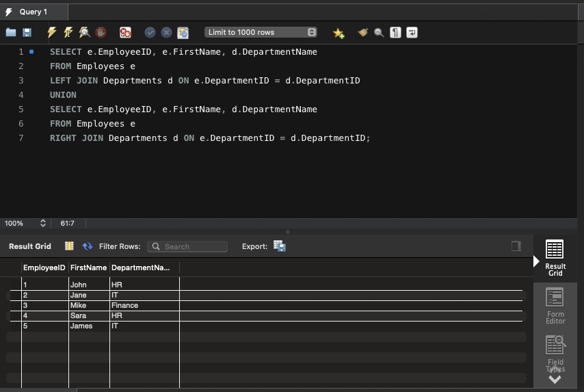Open the Limit to 1000 rows dropdown

[261, 32]
